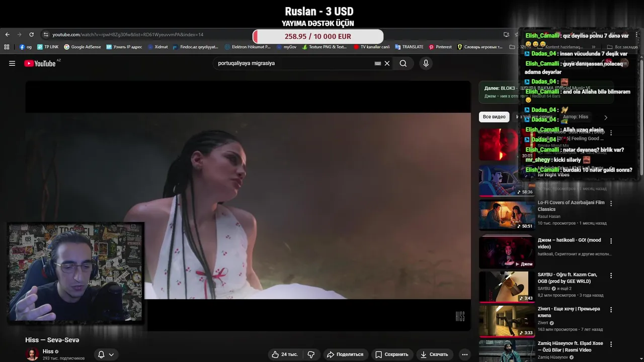
Task: Open options menu for Lo-Fi Covers video
Action: pyautogui.click(x=611, y=204)
